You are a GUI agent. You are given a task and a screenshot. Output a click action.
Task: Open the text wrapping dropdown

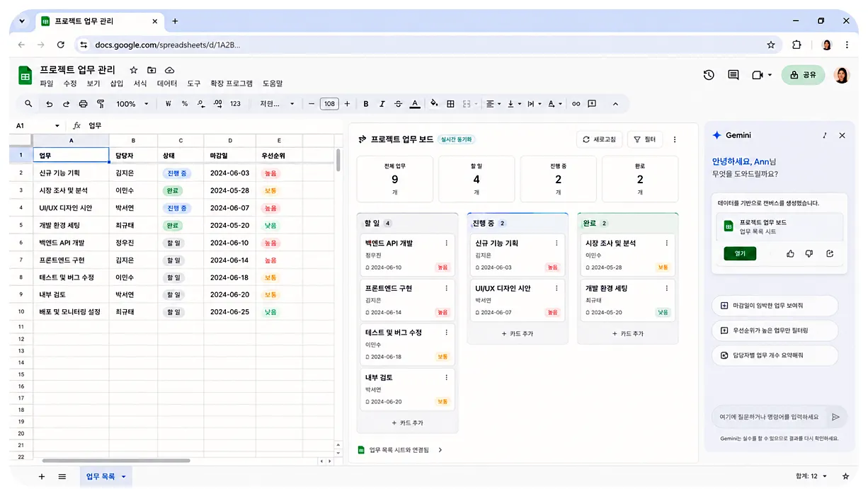535,104
